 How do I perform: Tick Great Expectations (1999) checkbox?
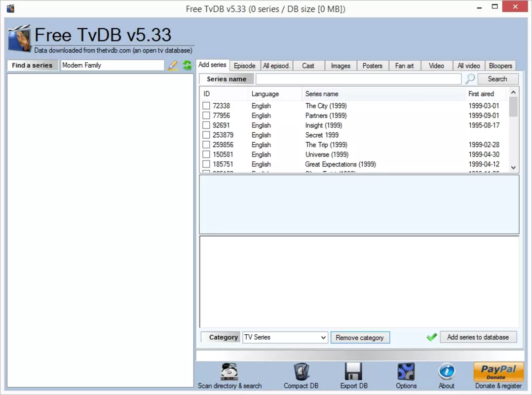[206, 164]
